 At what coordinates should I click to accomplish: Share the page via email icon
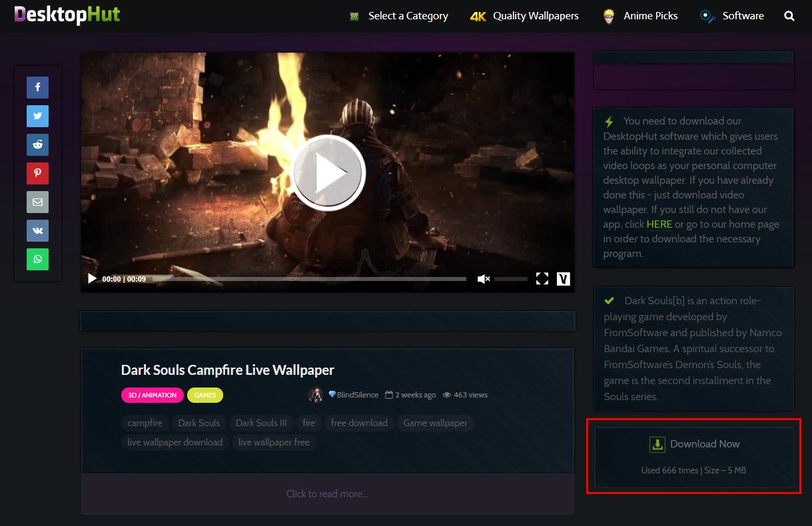pos(37,202)
